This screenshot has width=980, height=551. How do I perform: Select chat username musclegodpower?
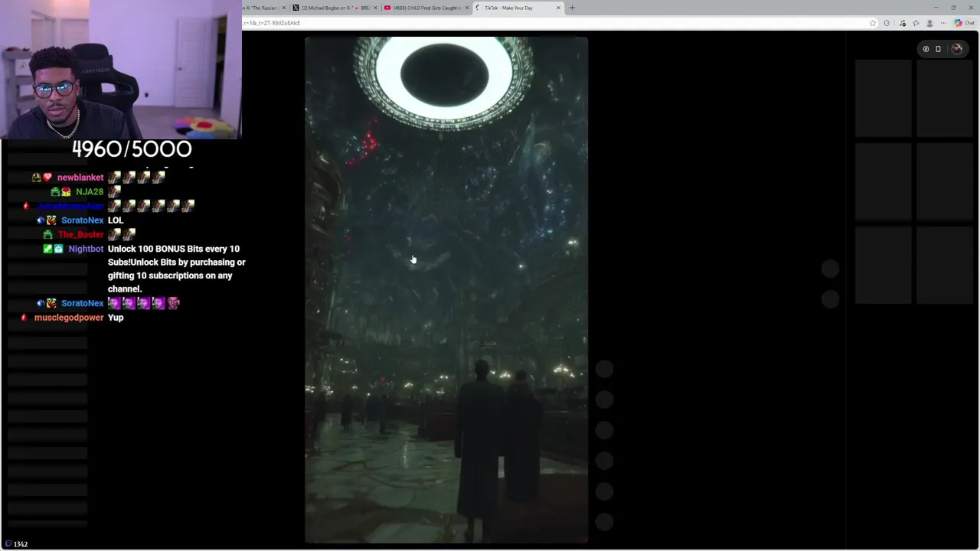pyautogui.click(x=69, y=318)
